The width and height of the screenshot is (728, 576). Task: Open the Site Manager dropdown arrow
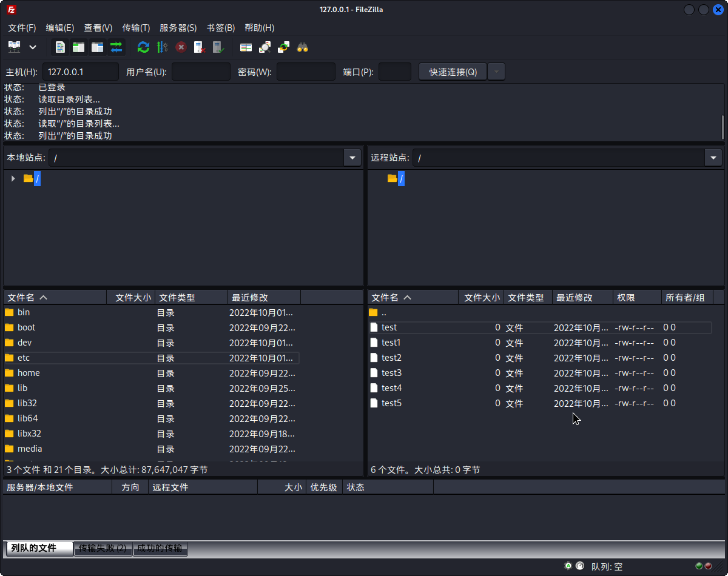pos(33,47)
